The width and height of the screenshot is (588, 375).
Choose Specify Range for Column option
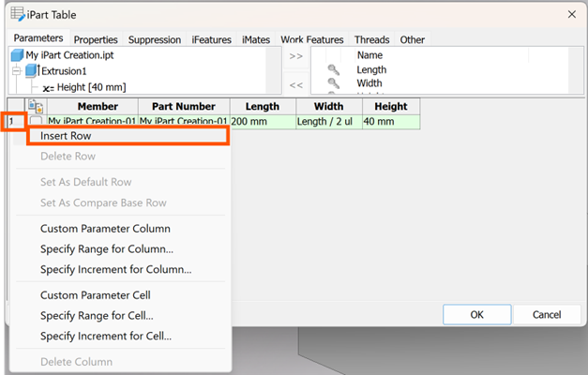tap(106, 249)
